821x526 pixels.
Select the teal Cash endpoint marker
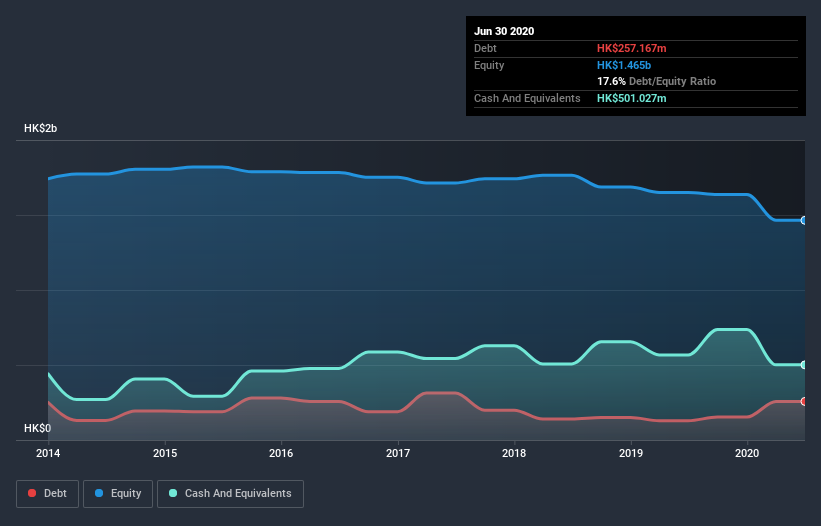pos(804,365)
